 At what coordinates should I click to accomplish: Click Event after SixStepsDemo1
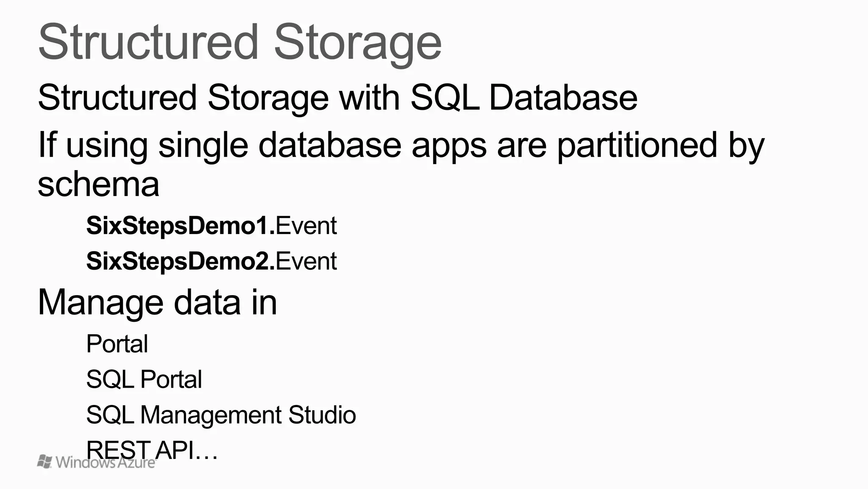click(x=306, y=225)
